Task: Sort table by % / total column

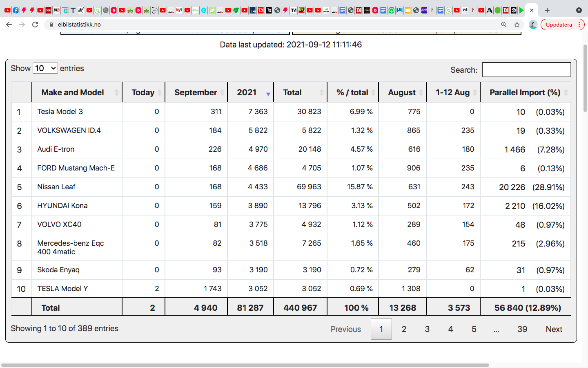Action: pyautogui.click(x=353, y=92)
